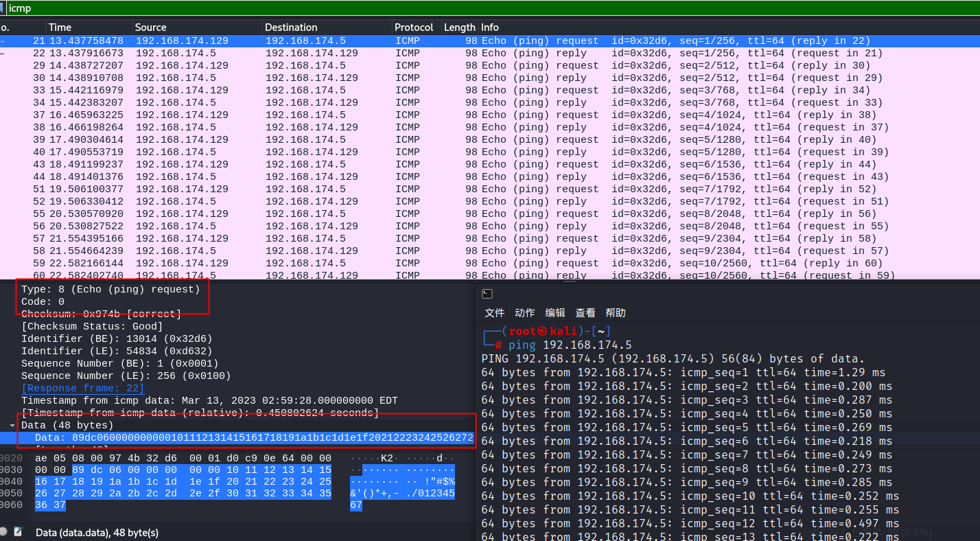Screen dimensions: 980x541
Task: Sort by Destination column header
Action: coord(327,27)
